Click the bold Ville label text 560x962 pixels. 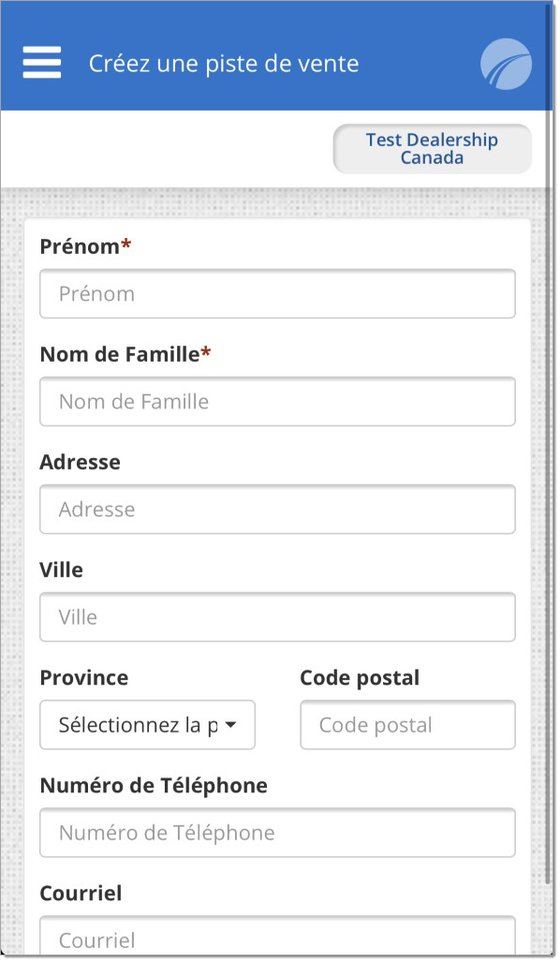(x=61, y=570)
